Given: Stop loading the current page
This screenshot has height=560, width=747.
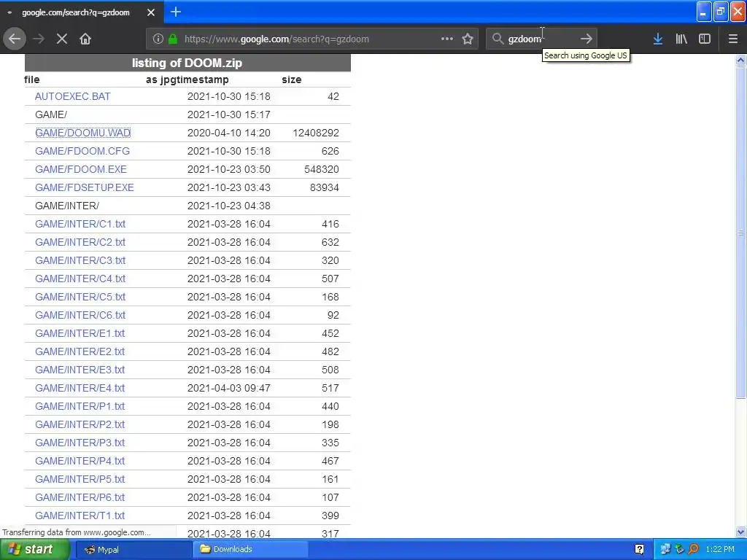Looking at the screenshot, I should (62, 39).
